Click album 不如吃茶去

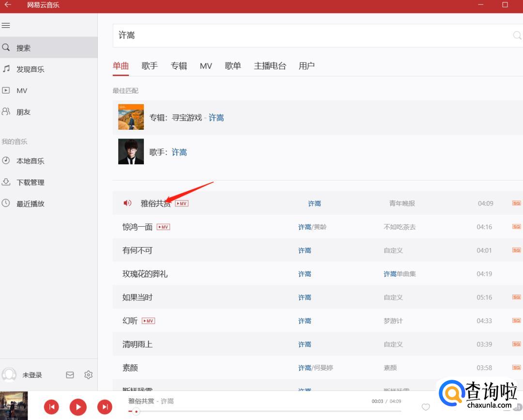pyautogui.click(x=400, y=227)
